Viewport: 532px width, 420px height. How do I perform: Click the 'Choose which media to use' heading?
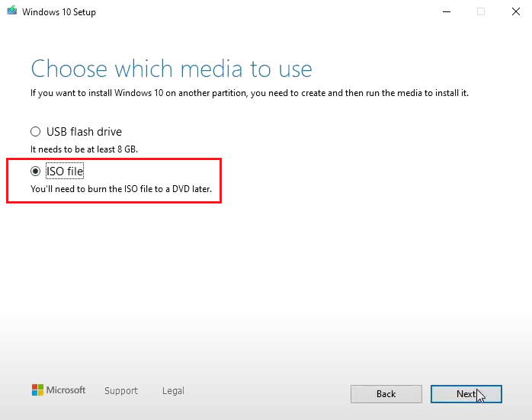tap(171, 69)
